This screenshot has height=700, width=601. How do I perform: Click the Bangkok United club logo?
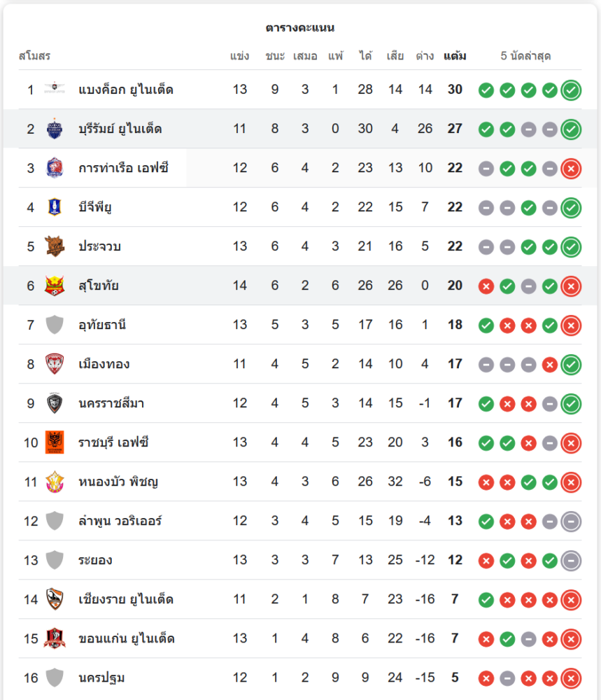coord(55,89)
